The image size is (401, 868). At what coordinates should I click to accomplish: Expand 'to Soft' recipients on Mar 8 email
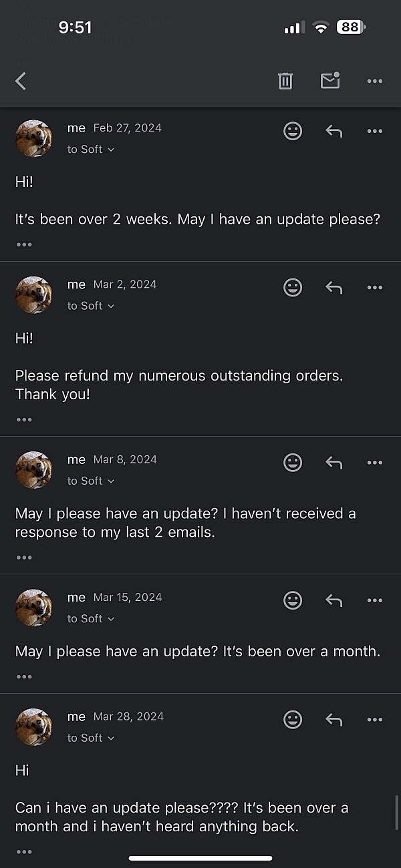[x=91, y=481]
